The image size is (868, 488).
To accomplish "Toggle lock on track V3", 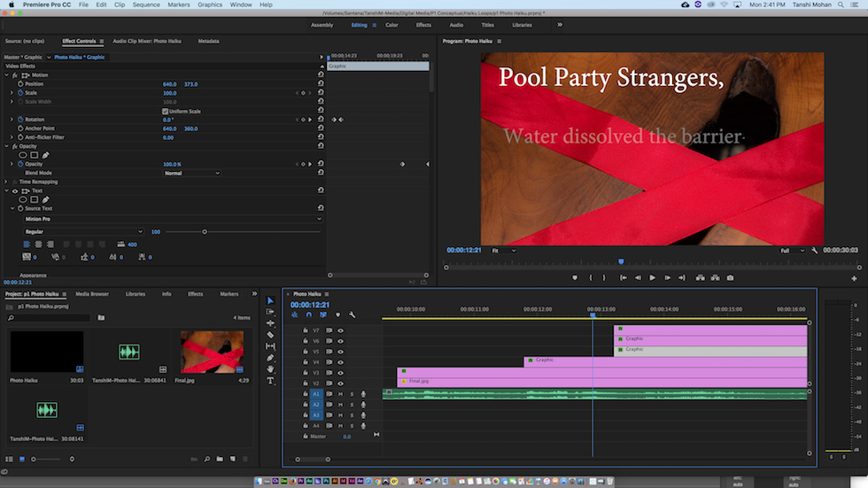I will pos(305,373).
